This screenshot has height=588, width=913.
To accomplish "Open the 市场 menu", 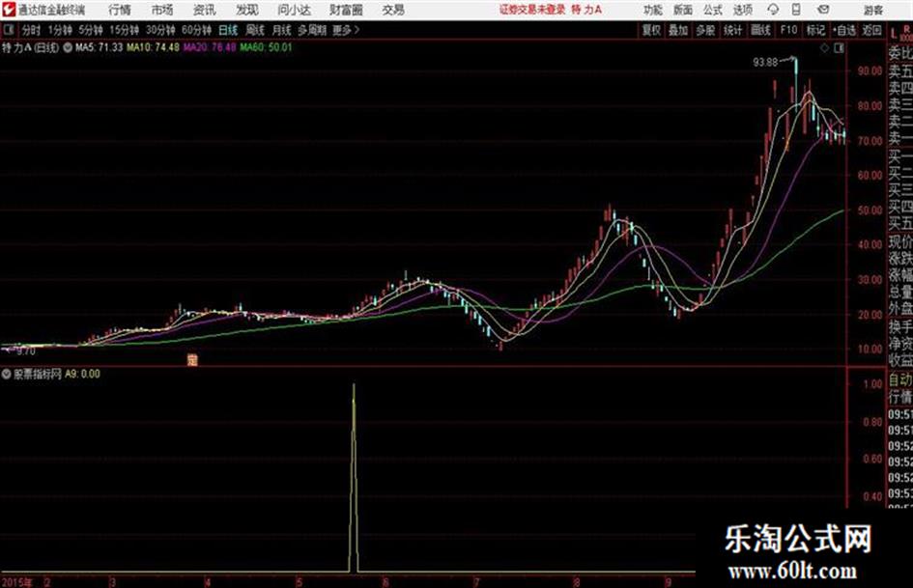I will tap(162, 10).
